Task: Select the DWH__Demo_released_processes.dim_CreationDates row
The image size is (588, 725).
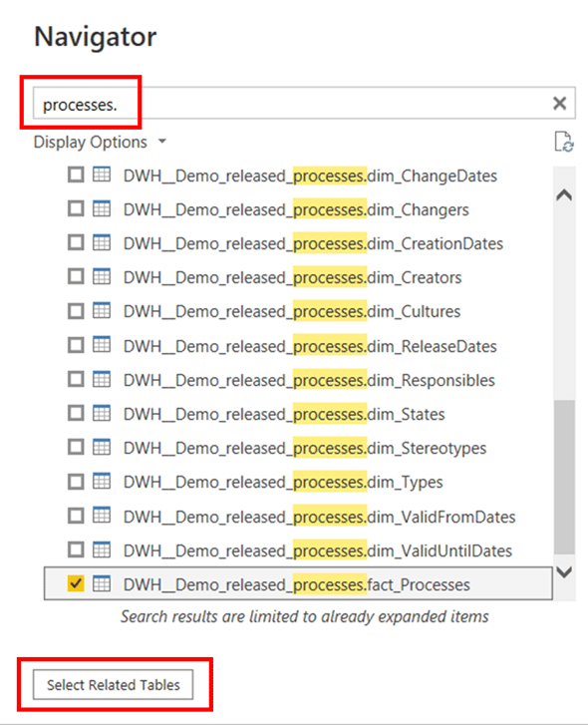Action: pyautogui.click(x=298, y=243)
